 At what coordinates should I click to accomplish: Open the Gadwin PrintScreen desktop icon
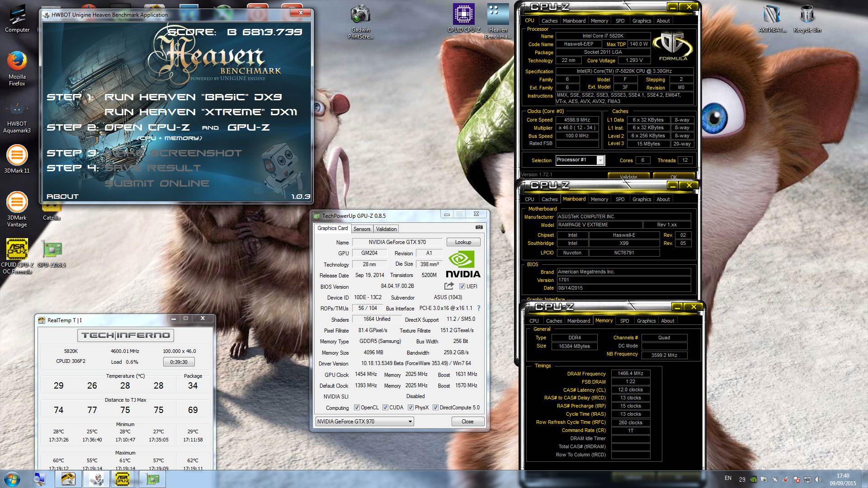[361, 22]
